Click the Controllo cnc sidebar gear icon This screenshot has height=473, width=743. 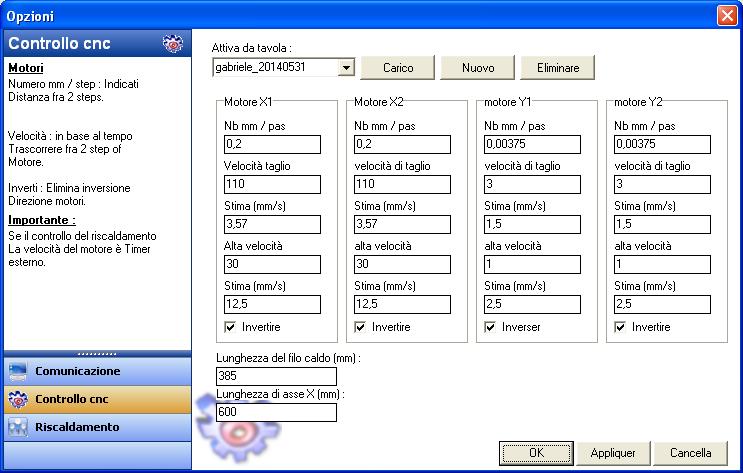click(x=17, y=399)
